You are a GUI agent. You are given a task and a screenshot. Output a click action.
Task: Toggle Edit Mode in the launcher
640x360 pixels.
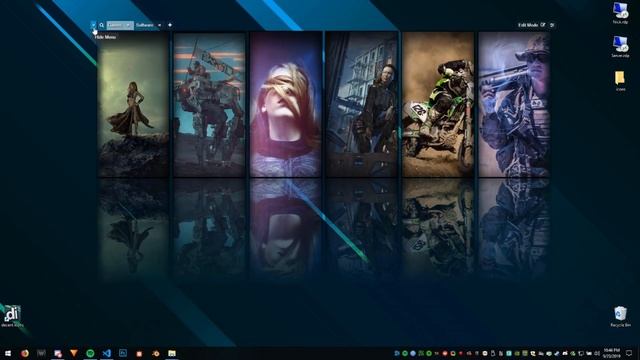pyautogui.click(x=531, y=25)
